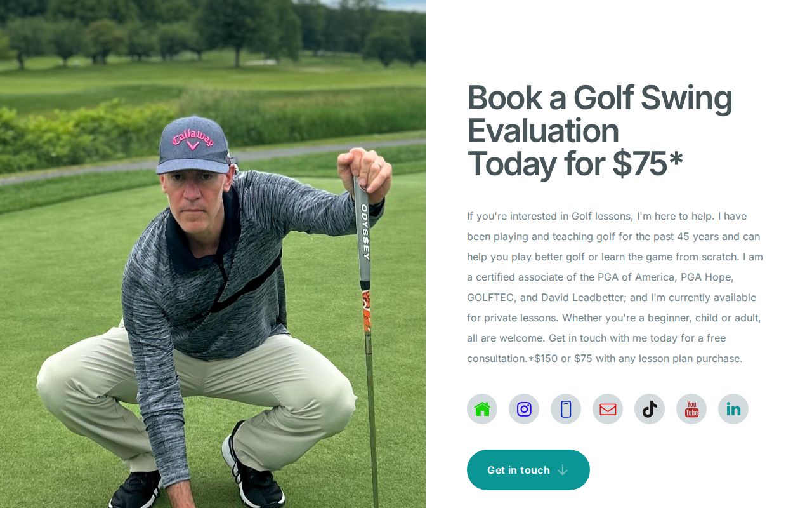
Task: Click the green house icon
Action: tap(482, 409)
